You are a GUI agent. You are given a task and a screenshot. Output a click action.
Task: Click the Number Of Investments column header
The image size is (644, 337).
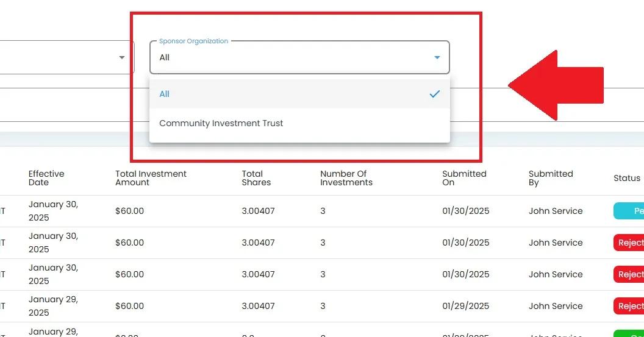click(x=346, y=178)
